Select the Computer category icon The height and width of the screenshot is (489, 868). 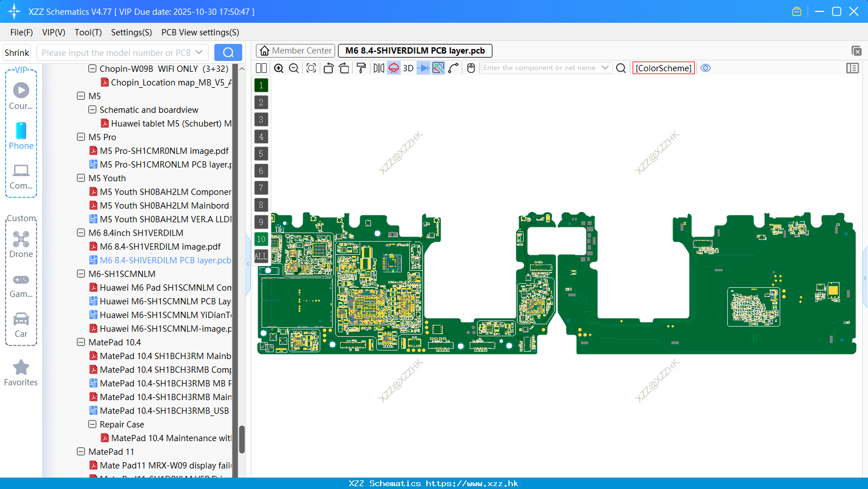[21, 176]
